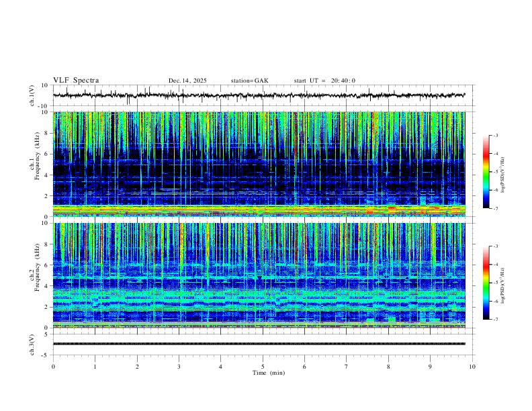Image resolution: width=532 pixels, height=411 pixels.
Task: Click the time axis tick '8'
Action: coord(388,367)
